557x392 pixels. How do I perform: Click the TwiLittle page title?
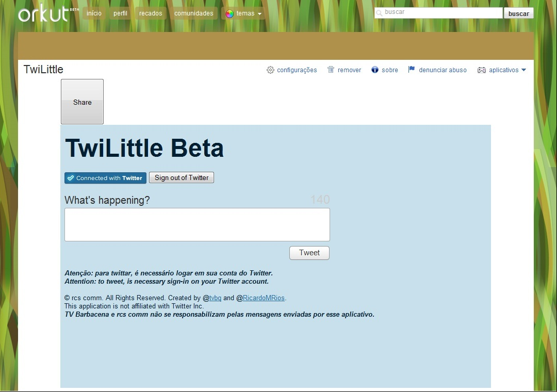[43, 69]
